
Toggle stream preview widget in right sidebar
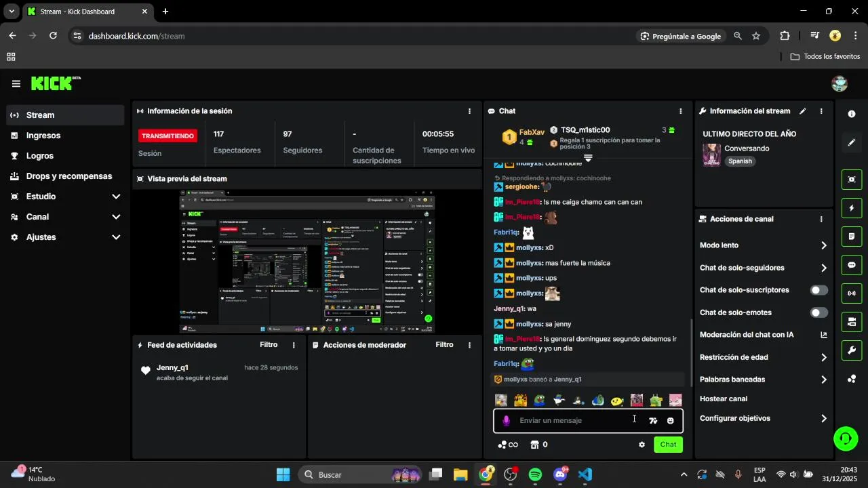pos(852,180)
